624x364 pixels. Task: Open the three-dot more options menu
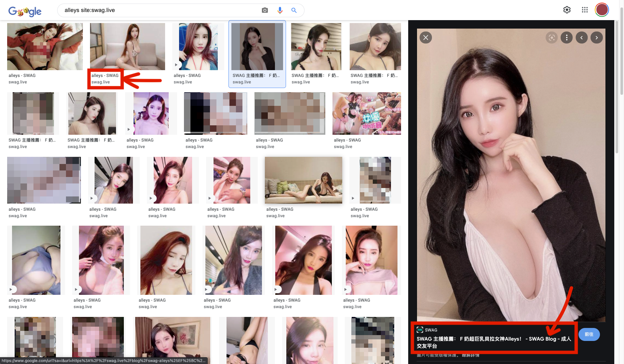coord(566,38)
